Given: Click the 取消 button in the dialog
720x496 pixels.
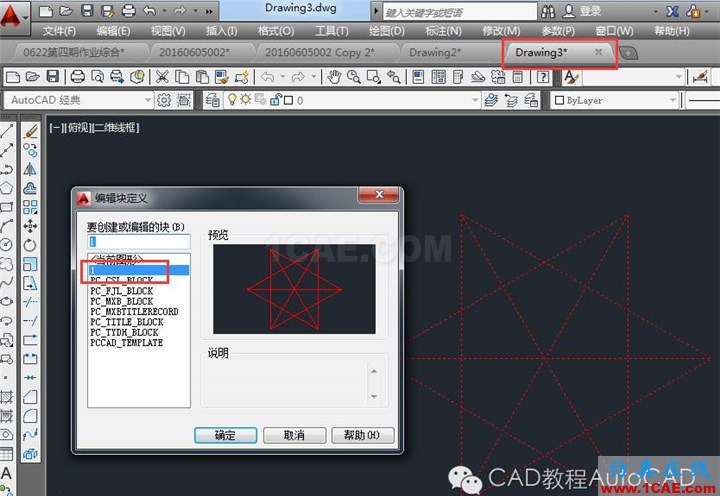Looking at the screenshot, I should [294, 435].
